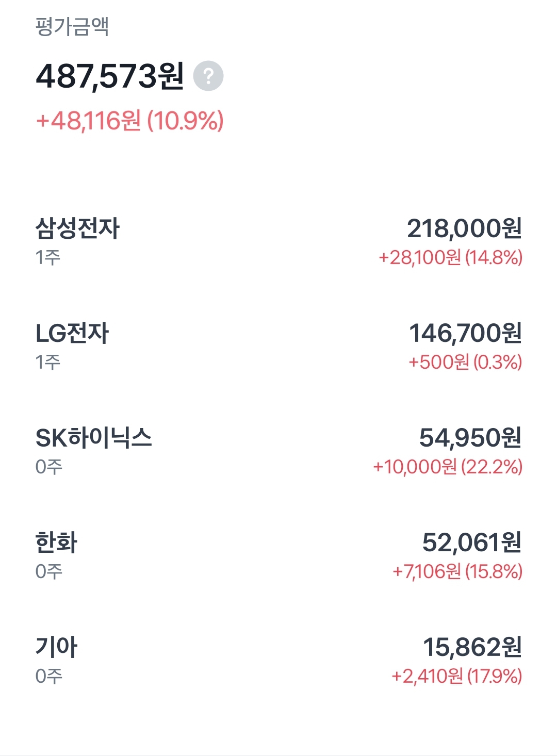The image size is (557, 756).
Task: Open the 삼성전자 stock row
Action: [x=77, y=228]
